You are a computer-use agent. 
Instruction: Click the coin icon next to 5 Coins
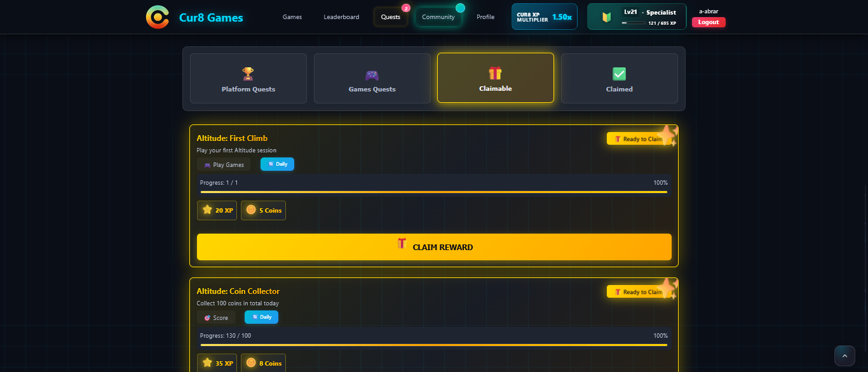click(251, 209)
